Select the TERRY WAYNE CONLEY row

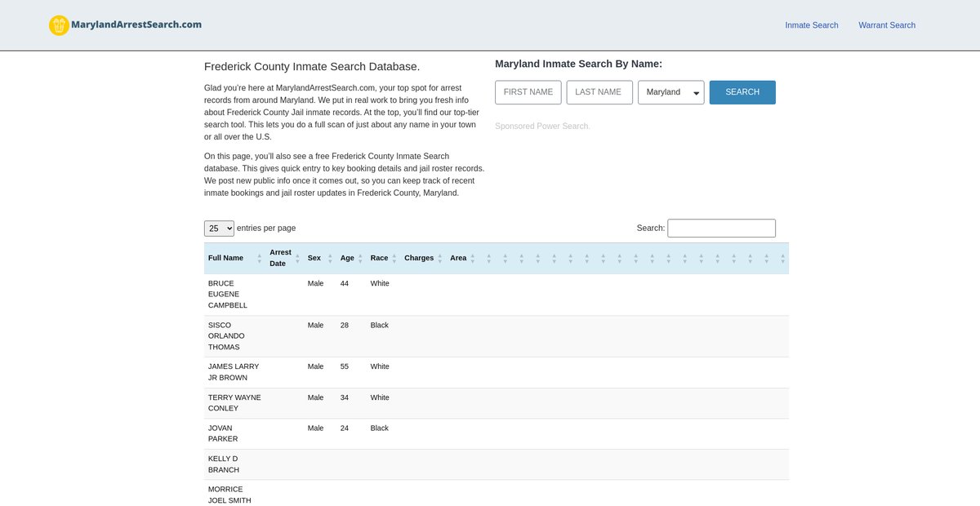click(x=234, y=403)
